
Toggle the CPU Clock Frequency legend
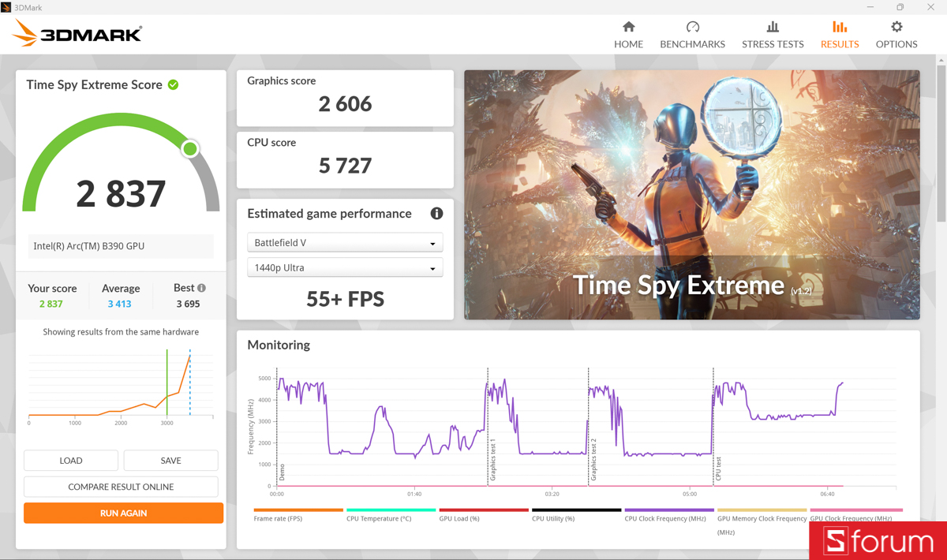[x=665, y=519]
